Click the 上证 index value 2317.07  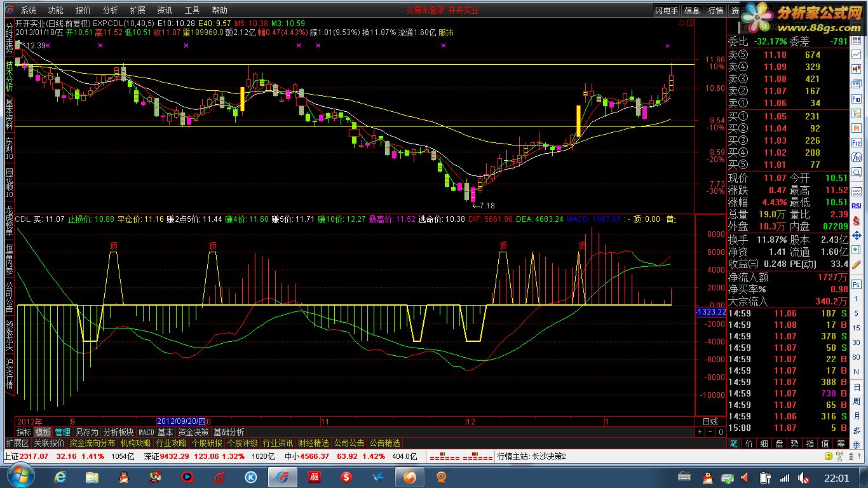pyautogui.click(x=35, y=456)
